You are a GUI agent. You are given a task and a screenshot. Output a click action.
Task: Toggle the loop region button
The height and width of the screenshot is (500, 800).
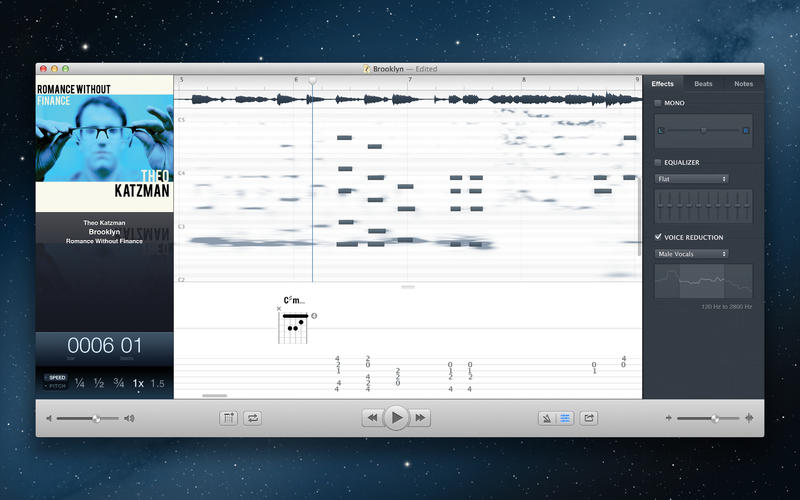pos(253,418)
